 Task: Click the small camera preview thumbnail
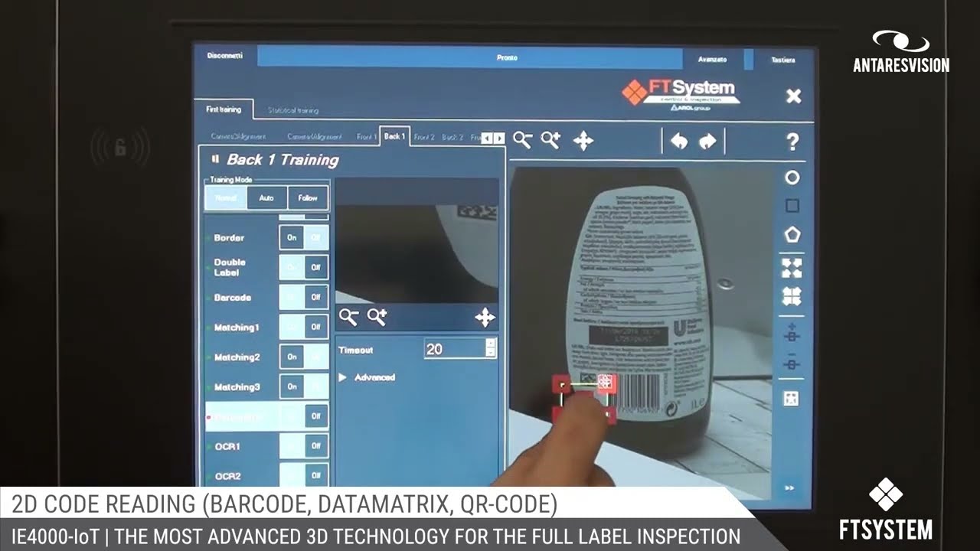[417, 241]
